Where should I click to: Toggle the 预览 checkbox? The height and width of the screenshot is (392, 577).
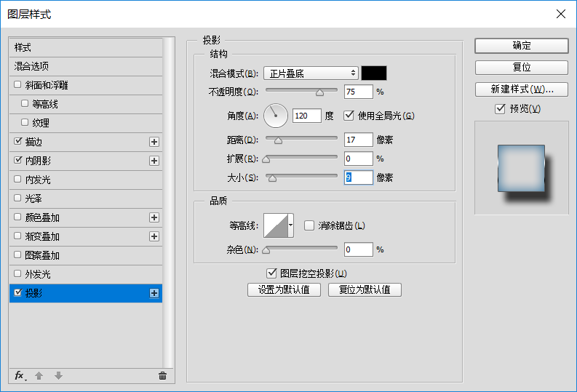coord(500,108)
